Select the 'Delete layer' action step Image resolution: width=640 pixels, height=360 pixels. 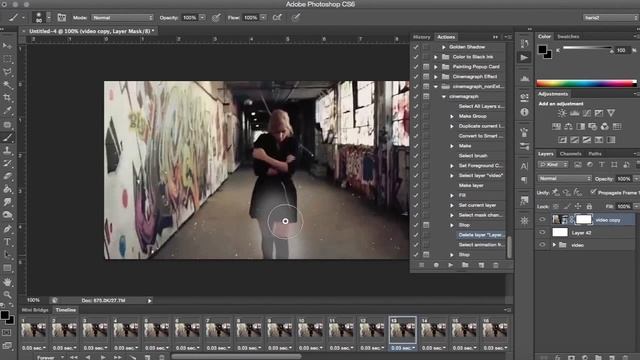[480, 235]
